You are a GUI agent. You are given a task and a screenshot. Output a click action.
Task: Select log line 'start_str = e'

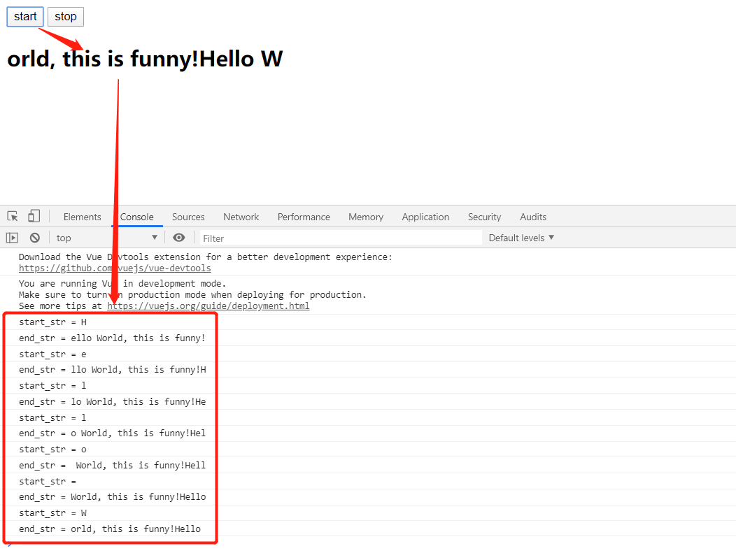(x=52, y=354)
